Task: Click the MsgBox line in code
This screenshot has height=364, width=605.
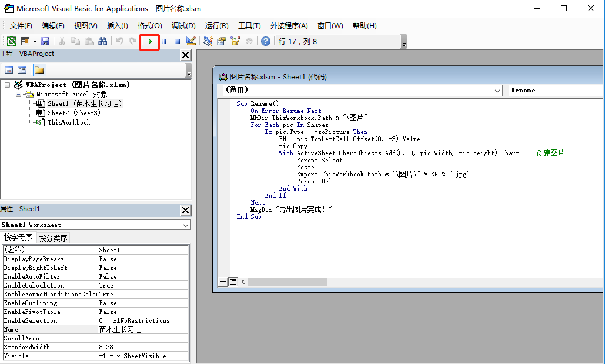Action: click(x=291, y=209)
